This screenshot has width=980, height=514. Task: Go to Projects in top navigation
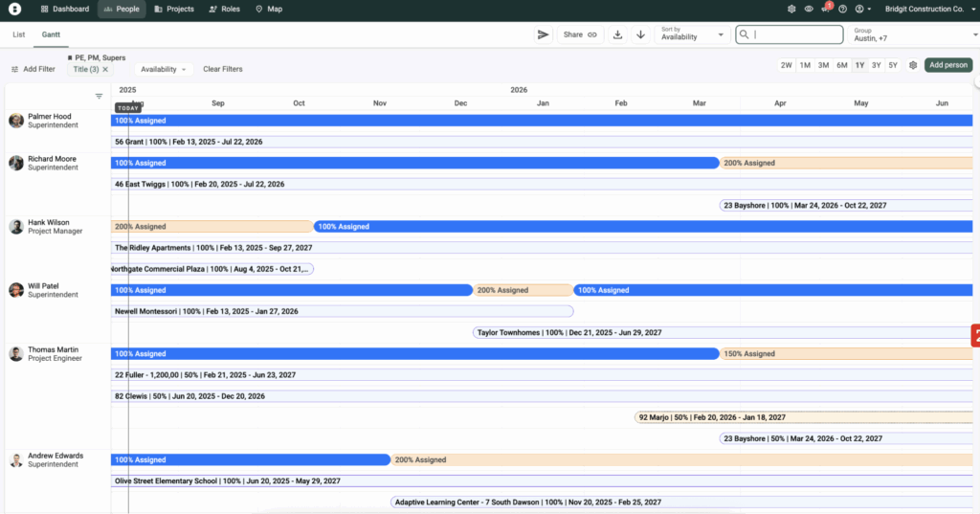pos(174,9)
